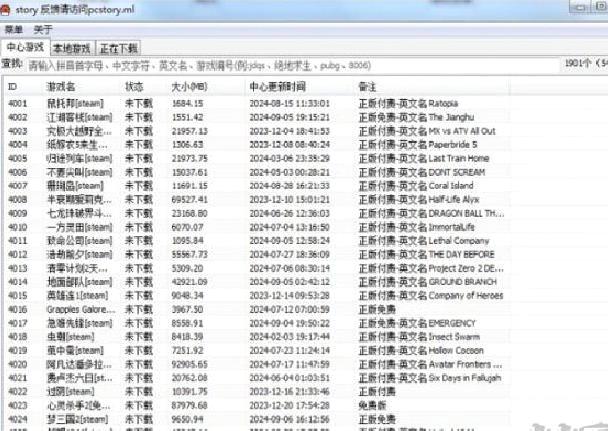Click update time 2024-08-15 11:33:01
Screen dimensions: 608x431
click(x=289, y=103)
